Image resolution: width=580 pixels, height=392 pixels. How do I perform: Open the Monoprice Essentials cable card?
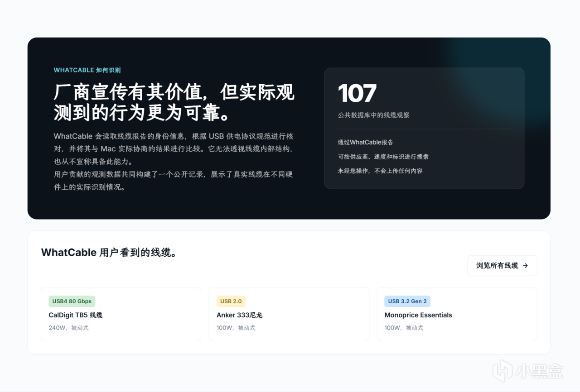point(457,314)
